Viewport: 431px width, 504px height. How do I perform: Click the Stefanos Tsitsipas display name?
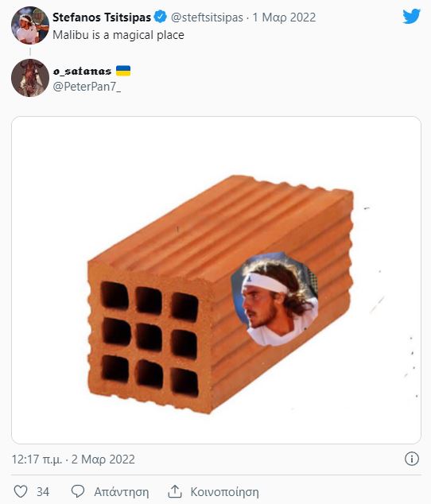point(102,17)
